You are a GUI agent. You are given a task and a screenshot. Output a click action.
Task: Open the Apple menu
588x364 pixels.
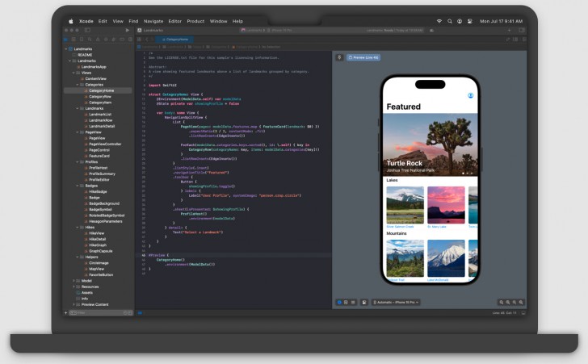(70, 21)
